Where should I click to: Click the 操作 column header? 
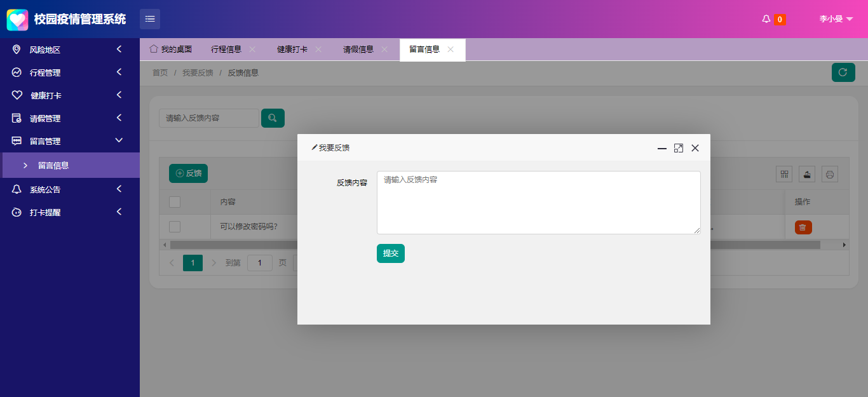tap(803, 202)
